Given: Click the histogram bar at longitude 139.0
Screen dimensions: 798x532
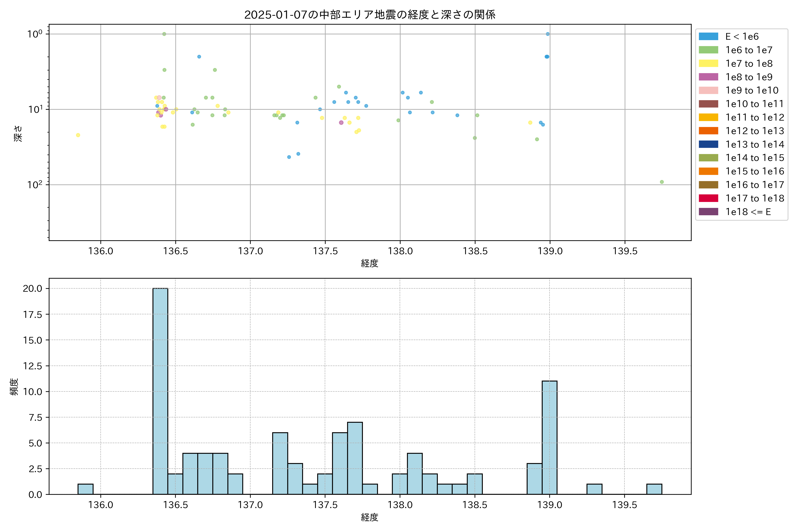Looking at the screenshot, I should click(x=549, y=438).
